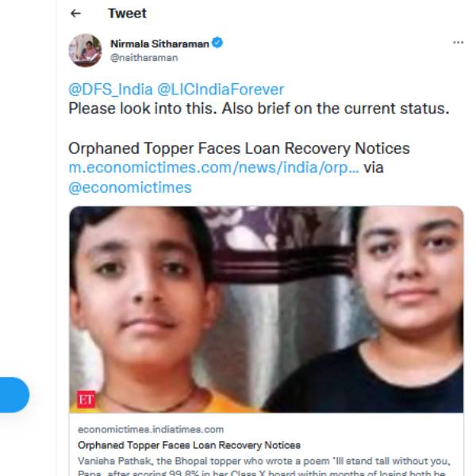Click the blue Tweet button at left
This screenshot has height=476, width=476.
click(14, 394)
